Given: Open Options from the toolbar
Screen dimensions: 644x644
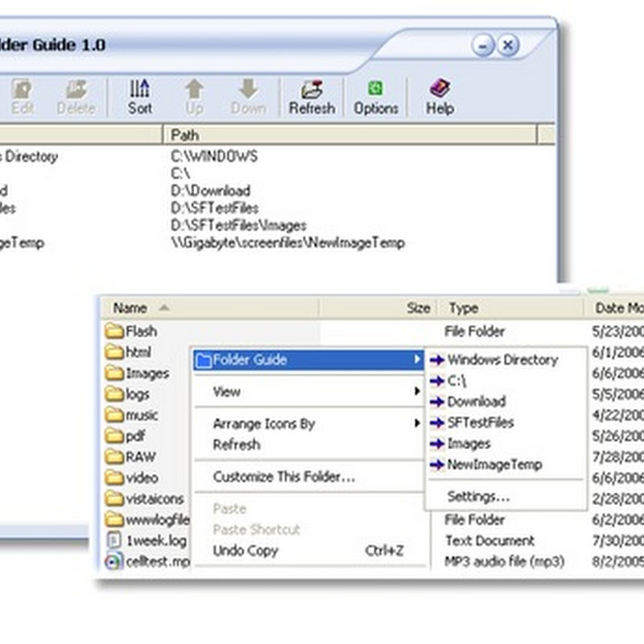Looking at the screenshot, I should coord(376,97).
